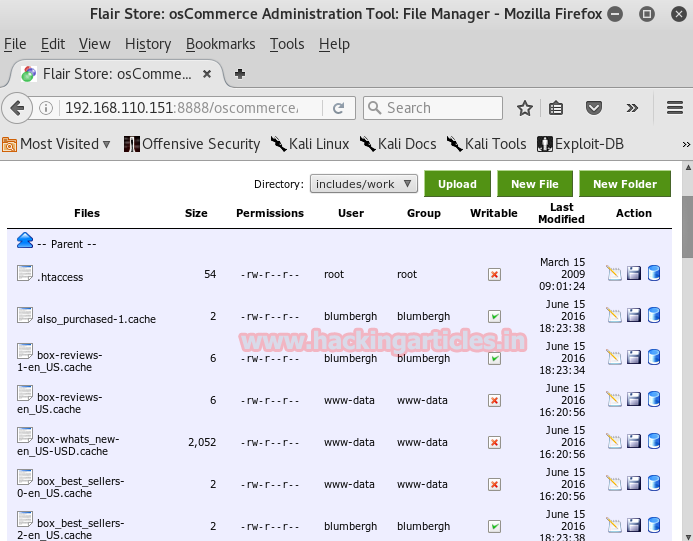Edit box-reviews-en_US.cache file
Image resolution: width=693 pixels, height=541 pixels.
pos(614,400)
